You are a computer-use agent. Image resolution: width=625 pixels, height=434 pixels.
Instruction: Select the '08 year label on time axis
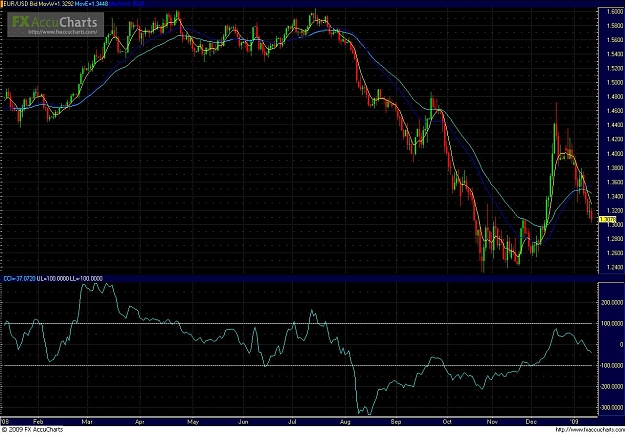(x=6, y=422)
